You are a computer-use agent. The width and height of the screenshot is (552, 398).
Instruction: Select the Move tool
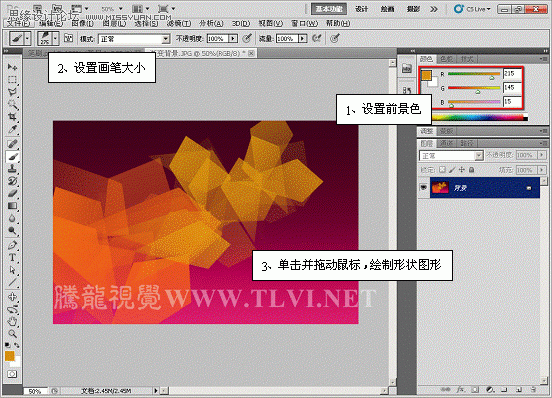pyautogui.click(x=12, y=67)
